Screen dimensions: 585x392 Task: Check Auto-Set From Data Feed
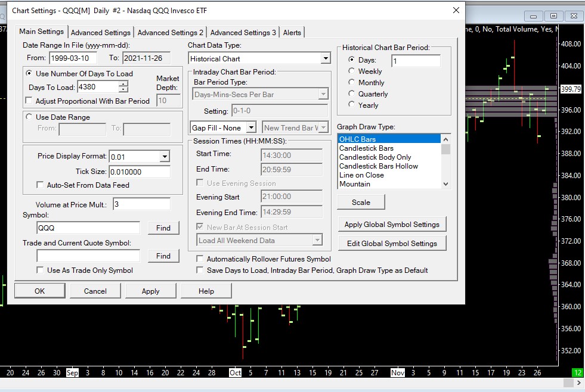(41, 185)
